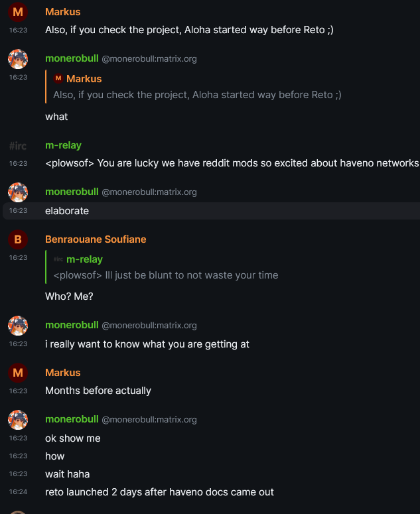This screenshot has height=514, width=420.
Task: Click monerobull's avatar beside "i really want to know"
Action: (18, 326)
